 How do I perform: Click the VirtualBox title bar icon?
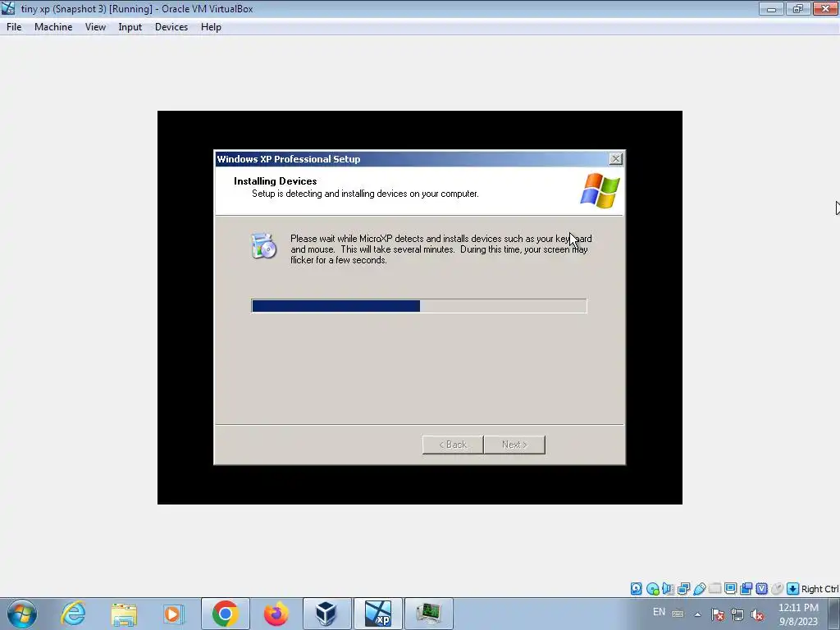(x=8, y=8)
